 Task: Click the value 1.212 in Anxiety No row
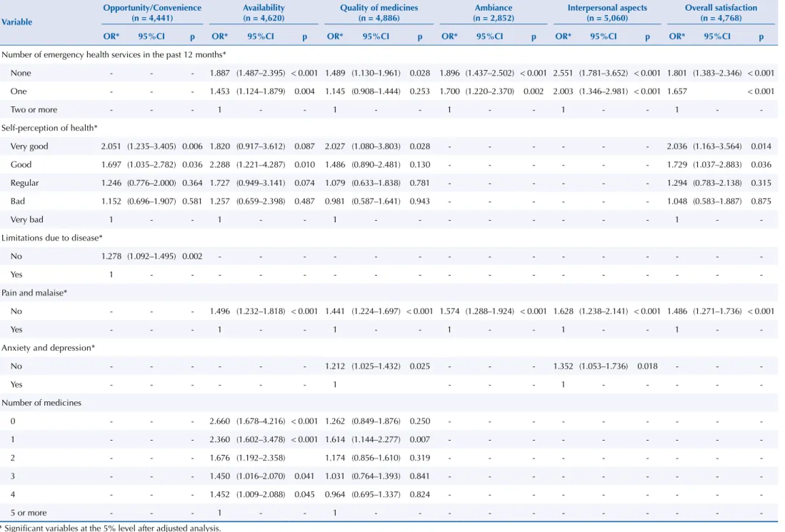coord(335,366)
